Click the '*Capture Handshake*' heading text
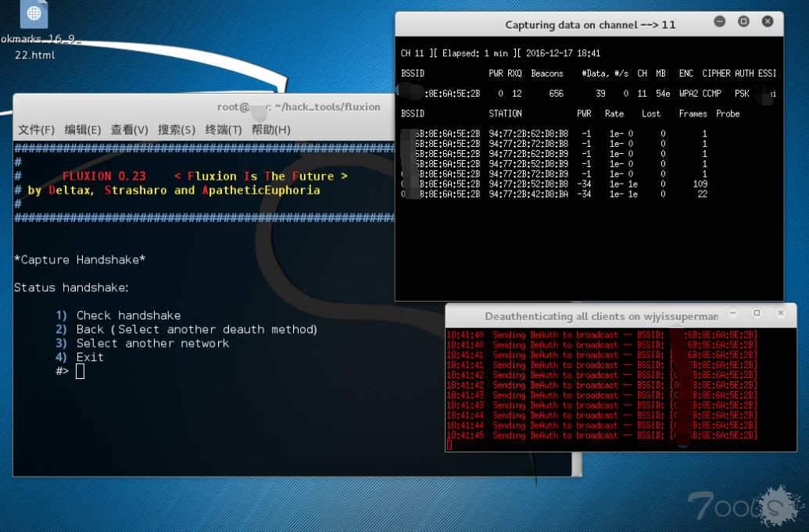The width and height of the screenshot is (809, 532). (80, 260)
